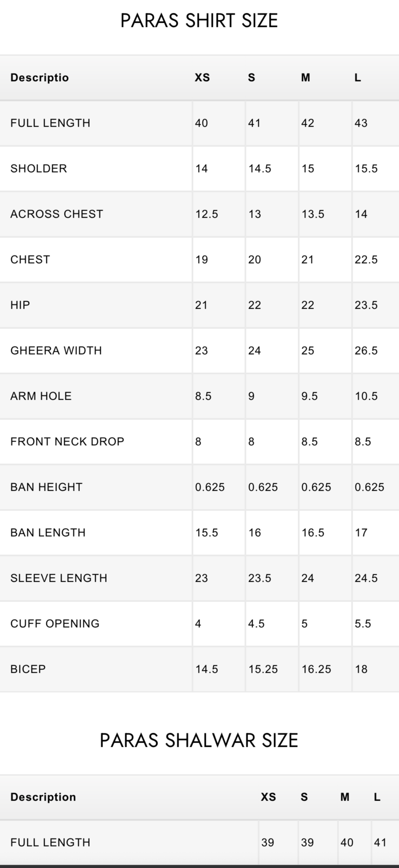Screen dimensions: 399x868
Task: Click the ARM HOLE value 8.5 for XS
Action: pyautogui.click(x=203, y=396)
